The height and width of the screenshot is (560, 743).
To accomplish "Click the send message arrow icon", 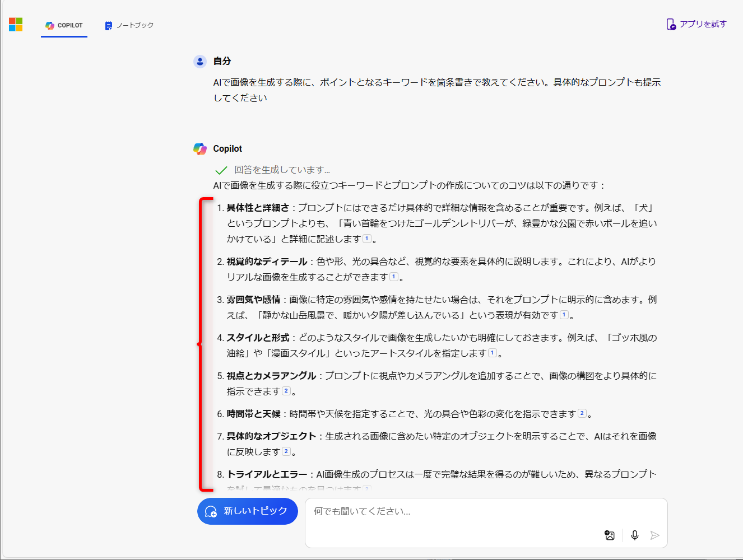I will click(x=655, y=535).
